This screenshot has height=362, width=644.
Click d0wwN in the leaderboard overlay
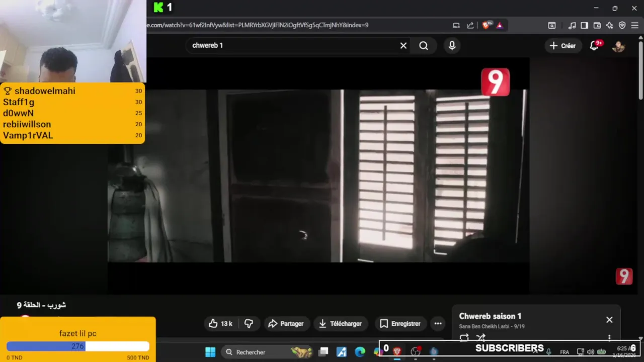pos(18,113)
